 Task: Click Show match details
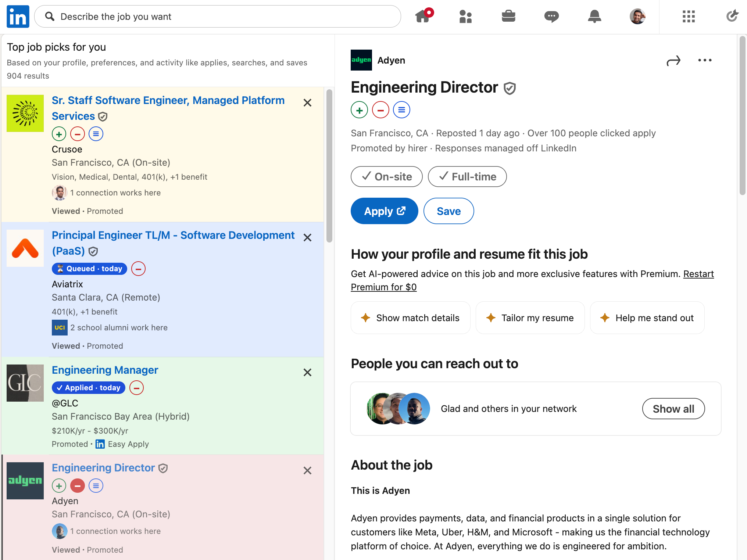pos(411,318)
